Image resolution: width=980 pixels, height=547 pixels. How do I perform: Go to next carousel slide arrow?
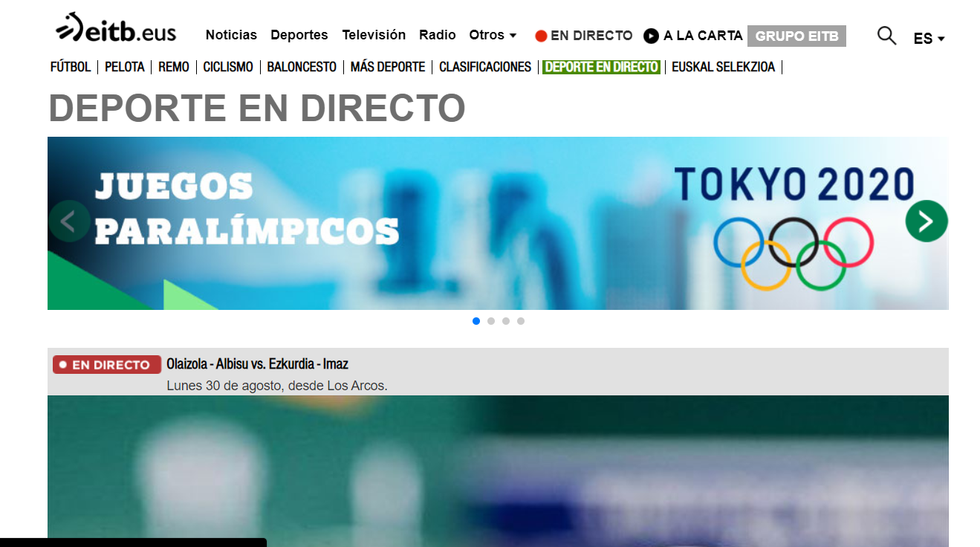pyautogui.click(x=926, y=221)
